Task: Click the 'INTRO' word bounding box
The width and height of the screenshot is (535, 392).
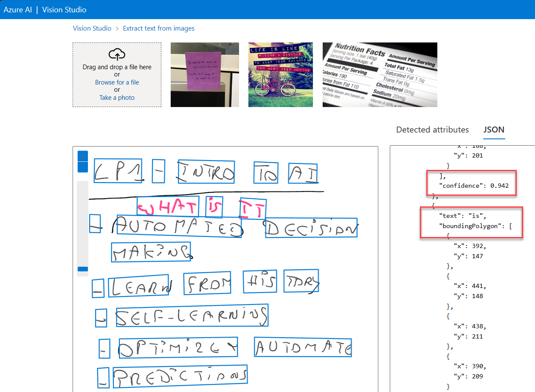Action: [x=206, y=170]
